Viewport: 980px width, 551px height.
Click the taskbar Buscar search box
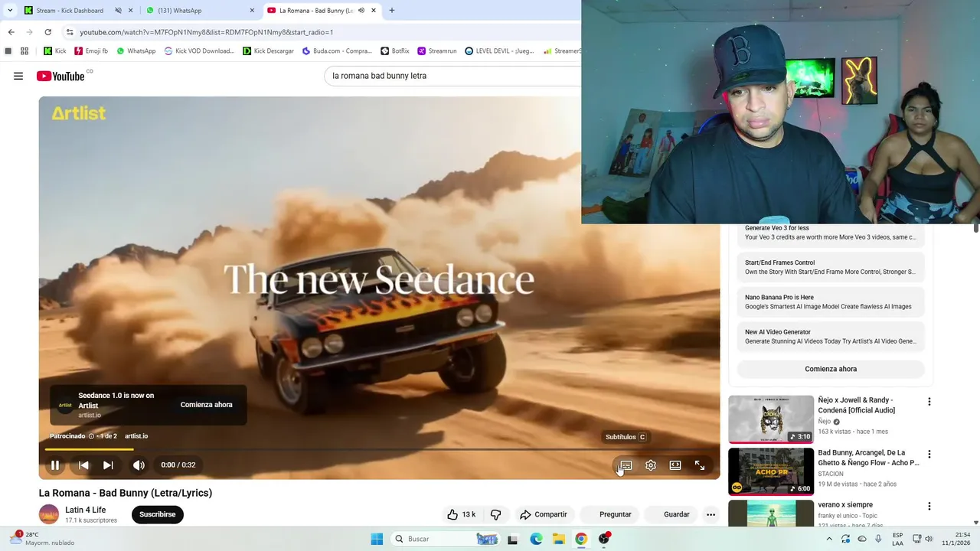pyautogui.click(x=446, y=539)
